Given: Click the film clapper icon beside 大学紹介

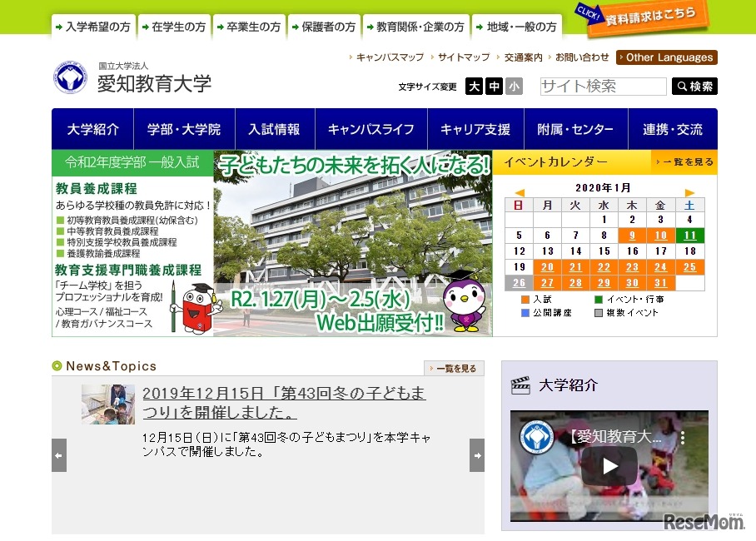Looking at the screenshot, I should click(x=522, y=385).
